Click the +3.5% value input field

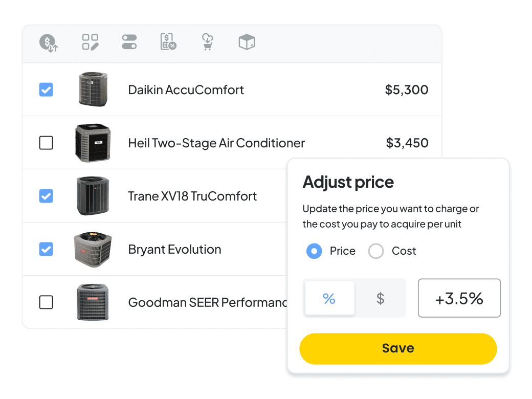[x=459, y=298]
